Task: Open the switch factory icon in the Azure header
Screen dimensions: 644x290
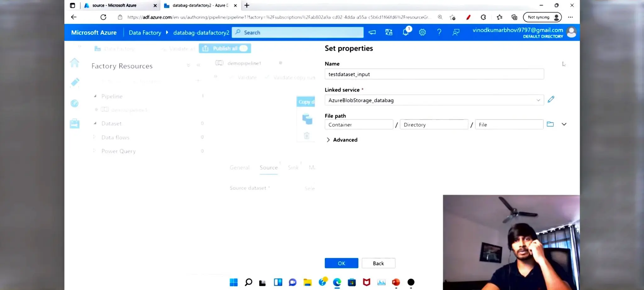Action: (x=389, y=32)
